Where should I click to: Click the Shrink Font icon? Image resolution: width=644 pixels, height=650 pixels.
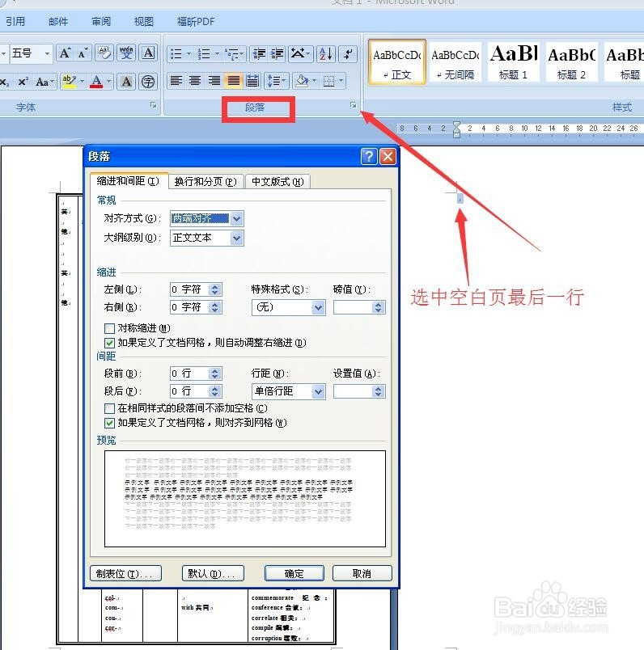(x=83, y=53)
